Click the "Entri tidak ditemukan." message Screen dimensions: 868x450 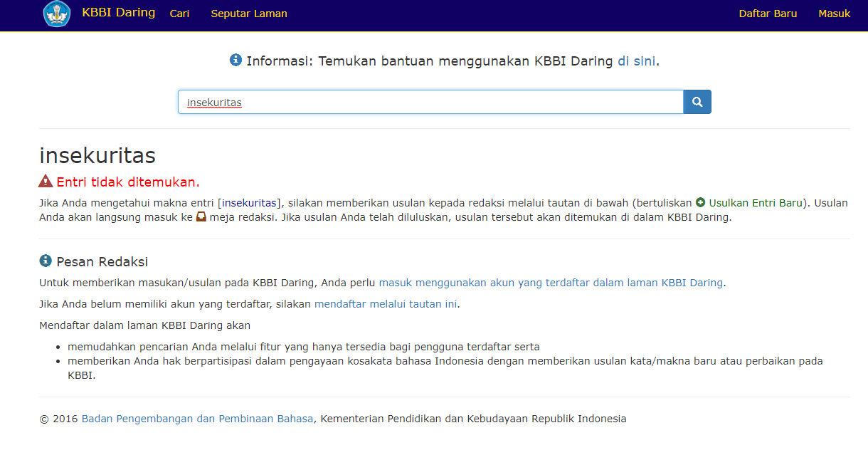pos(128,182)
